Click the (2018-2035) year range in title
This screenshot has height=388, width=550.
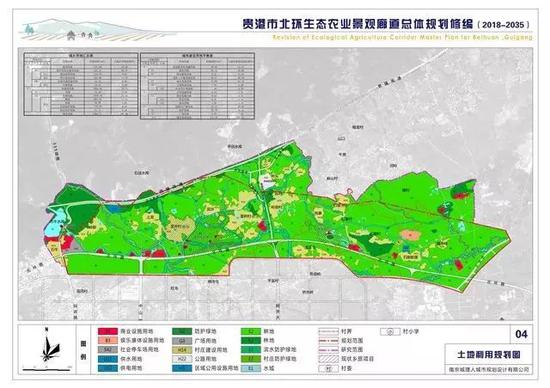coord(503,25)
